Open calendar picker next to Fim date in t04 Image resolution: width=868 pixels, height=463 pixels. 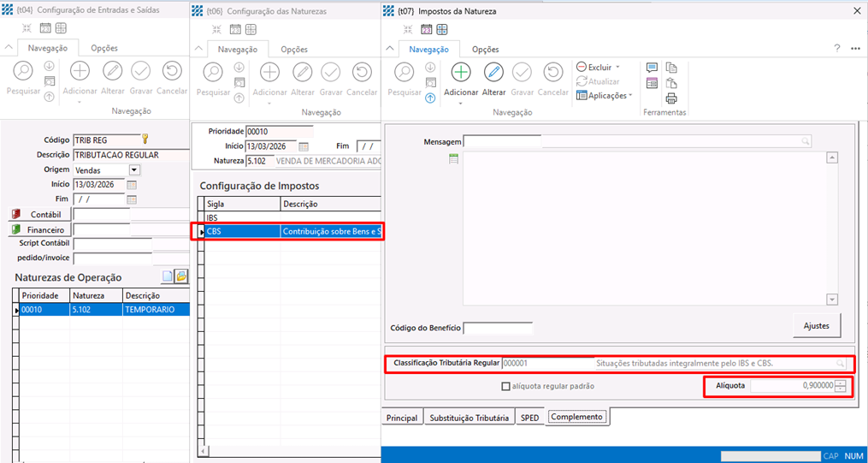click(132, 199)
